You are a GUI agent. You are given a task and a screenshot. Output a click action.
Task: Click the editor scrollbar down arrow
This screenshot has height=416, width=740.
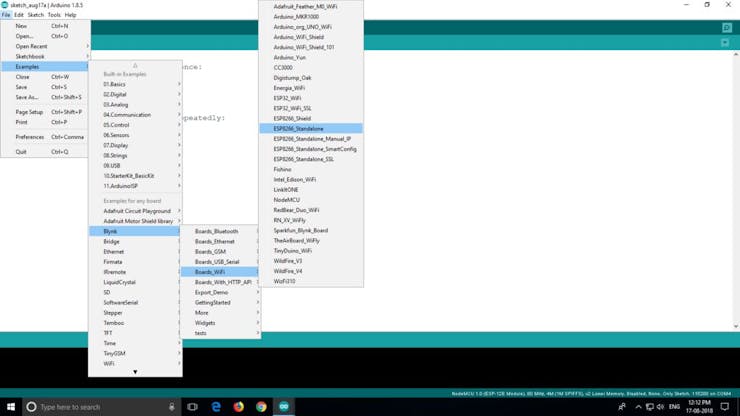click(736, 326)
